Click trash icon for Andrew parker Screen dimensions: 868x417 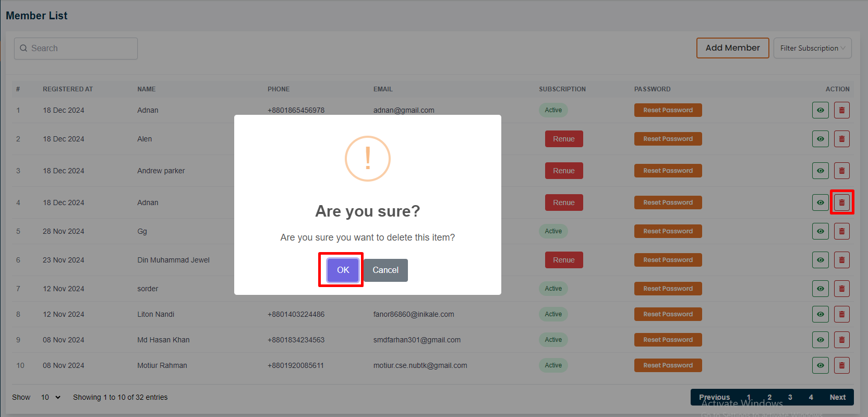(841, 171)
